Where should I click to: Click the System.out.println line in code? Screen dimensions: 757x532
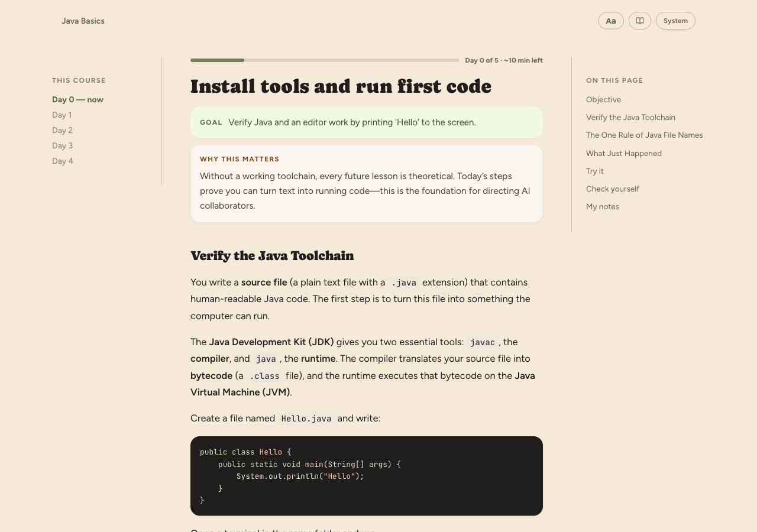(300, 476)
